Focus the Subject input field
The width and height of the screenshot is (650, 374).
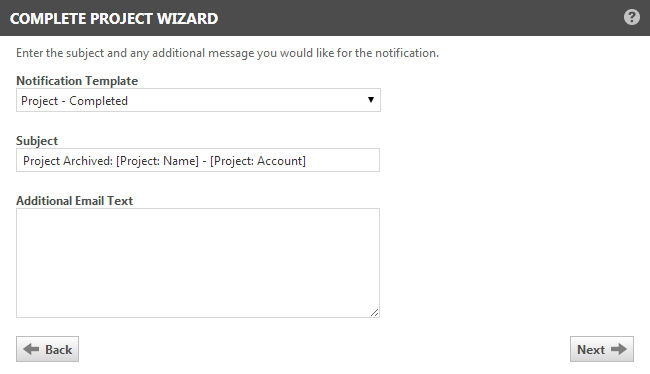click(x=198, y=160)
